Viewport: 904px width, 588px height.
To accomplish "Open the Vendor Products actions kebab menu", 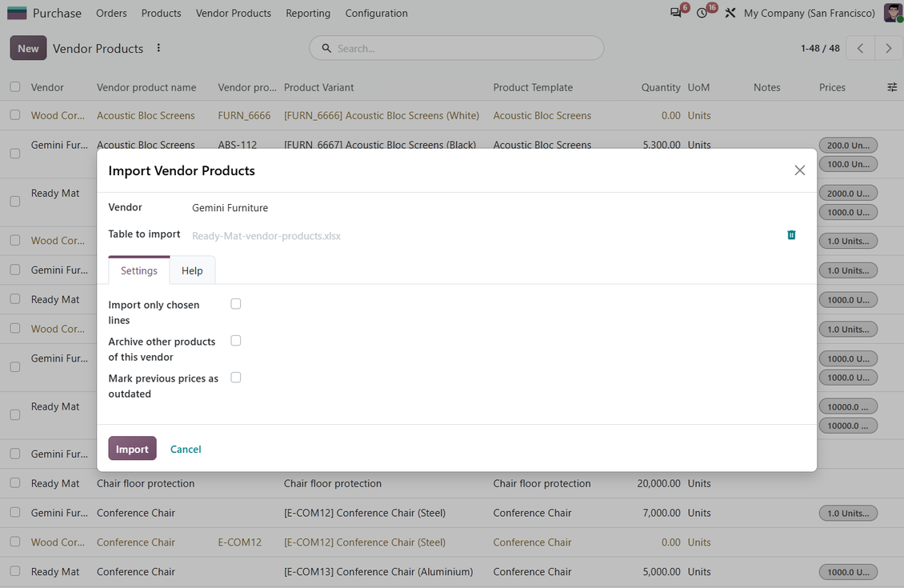I will (x=158, y=49).
